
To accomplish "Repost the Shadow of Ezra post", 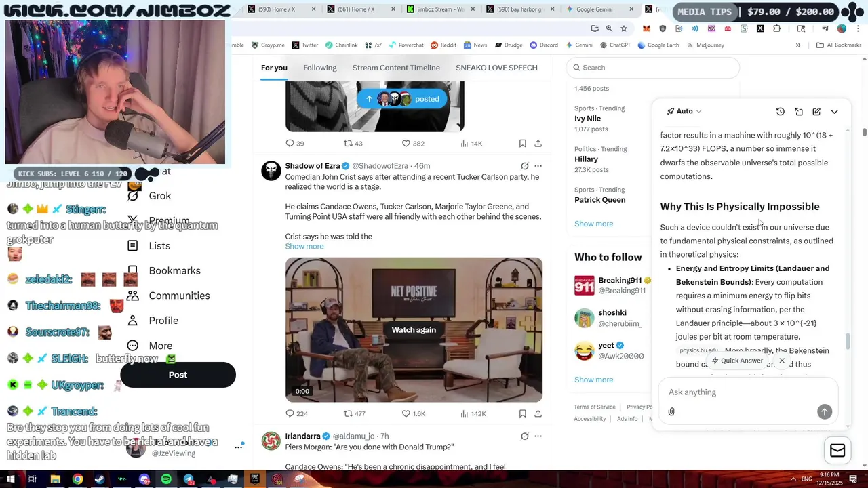I will click(354, 413).
